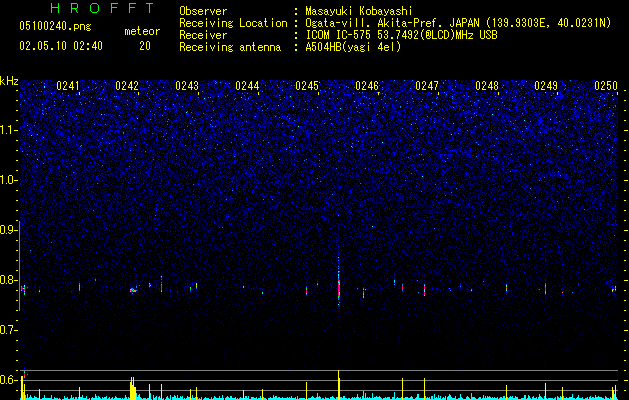This screenshot has width=629, height=400.
Task: Click the date stamp 02.05.10 02:40
Action: (x=61, y=46)
